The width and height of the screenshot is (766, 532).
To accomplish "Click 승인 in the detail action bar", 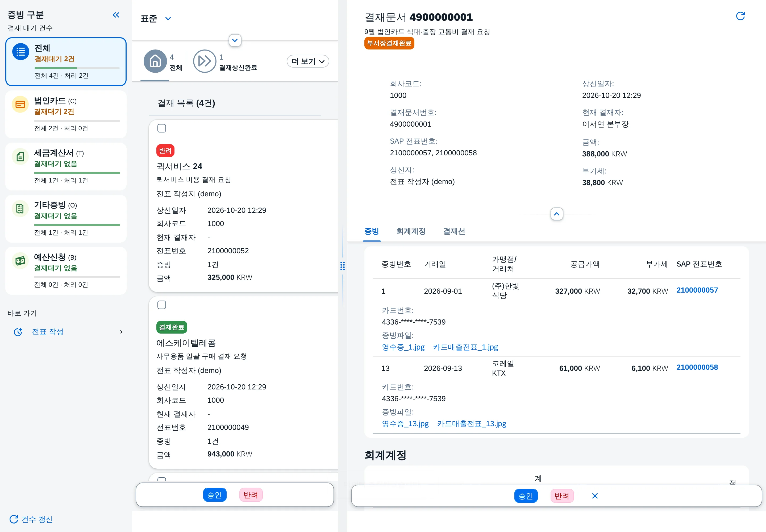I will pyautogui.click(x=526, y=496).
